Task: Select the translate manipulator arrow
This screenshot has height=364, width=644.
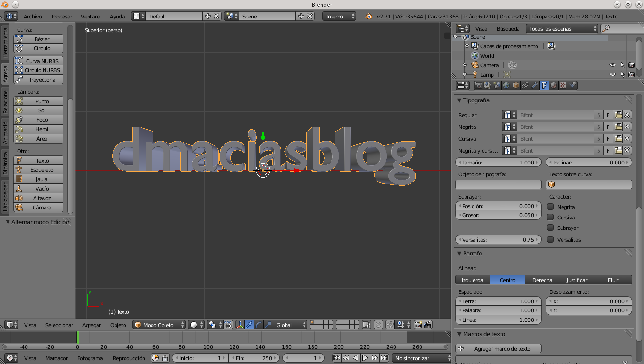Action: tap(249, 325)
